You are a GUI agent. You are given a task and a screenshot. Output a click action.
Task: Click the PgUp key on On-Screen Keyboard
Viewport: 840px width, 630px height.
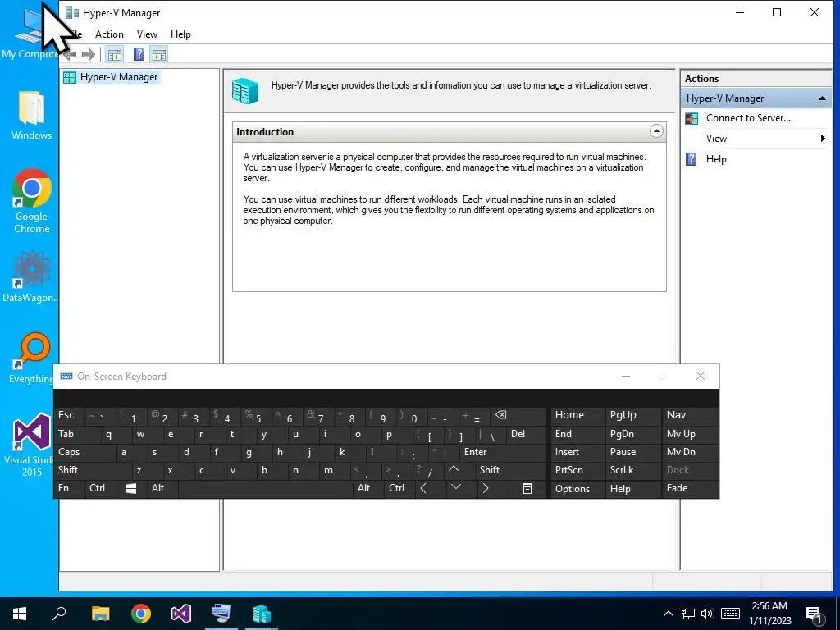632,415
